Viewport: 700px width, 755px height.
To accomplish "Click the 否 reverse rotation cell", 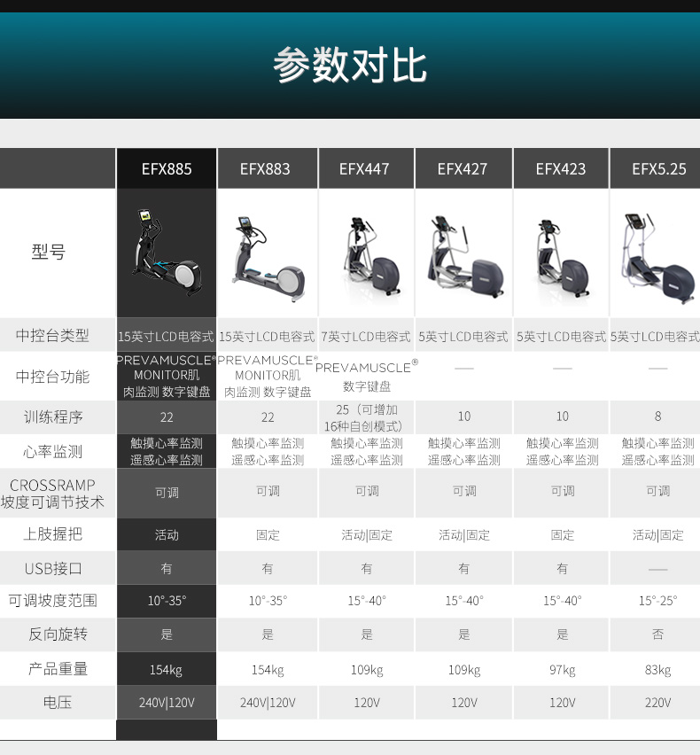I will 658,635.
